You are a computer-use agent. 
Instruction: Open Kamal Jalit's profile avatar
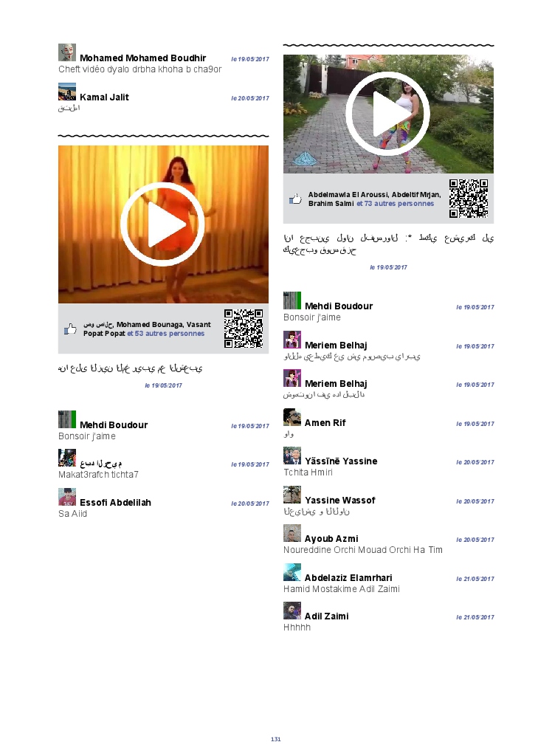point(67,92)
